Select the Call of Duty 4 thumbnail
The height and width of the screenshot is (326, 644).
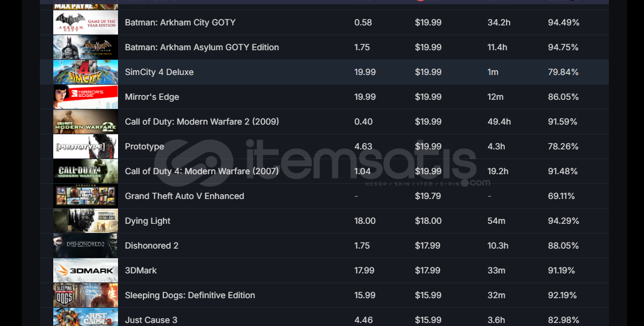pyautogui.click(x=85, y=171)
